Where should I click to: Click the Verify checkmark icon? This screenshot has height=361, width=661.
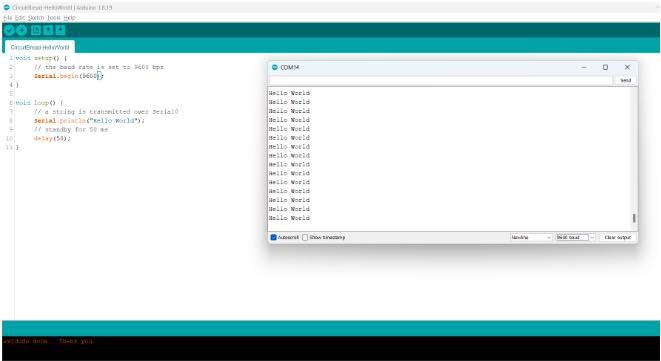[9, 30]
